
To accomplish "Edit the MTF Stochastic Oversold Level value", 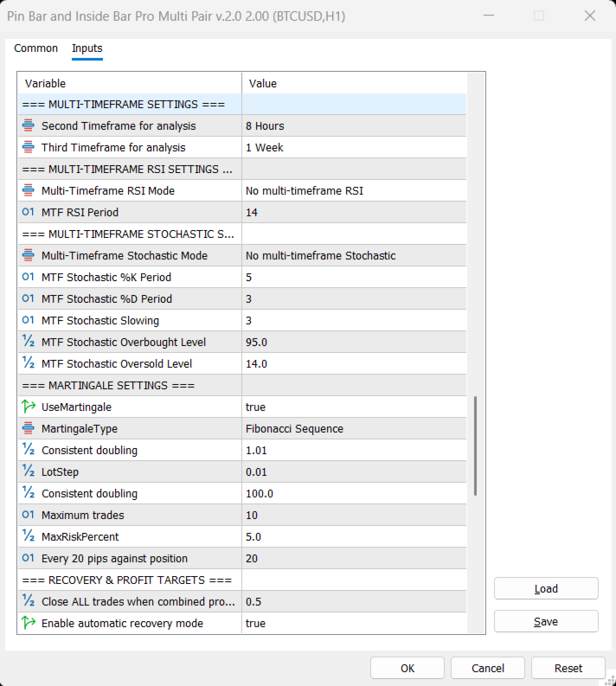I will pyautogui.click(x=355, y=363).
